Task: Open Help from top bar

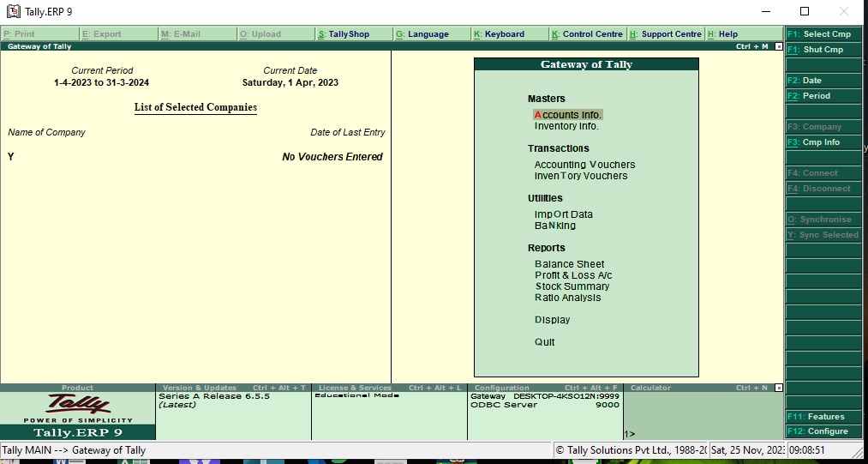Action: click(x=744, y=33)
